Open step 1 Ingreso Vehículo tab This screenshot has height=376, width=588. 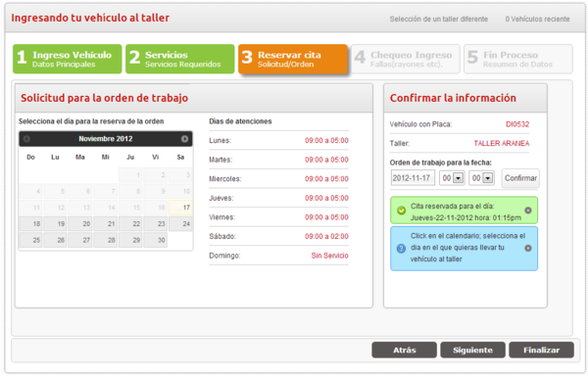[68, 59]
